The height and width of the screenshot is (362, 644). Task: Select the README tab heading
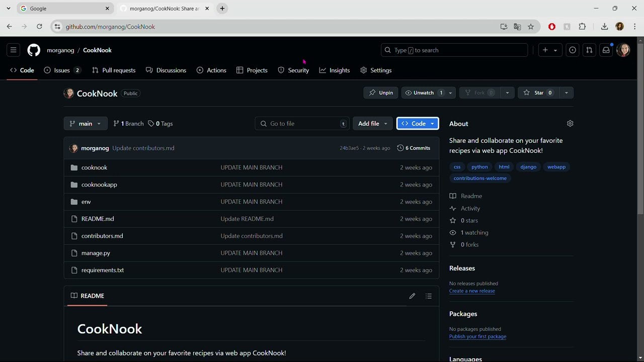(88, 296)
